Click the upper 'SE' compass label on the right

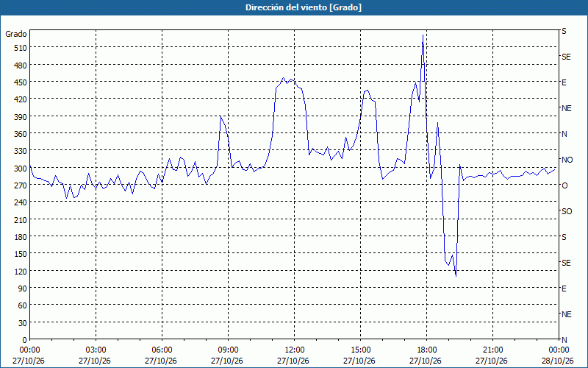click(x=566, y=57)
